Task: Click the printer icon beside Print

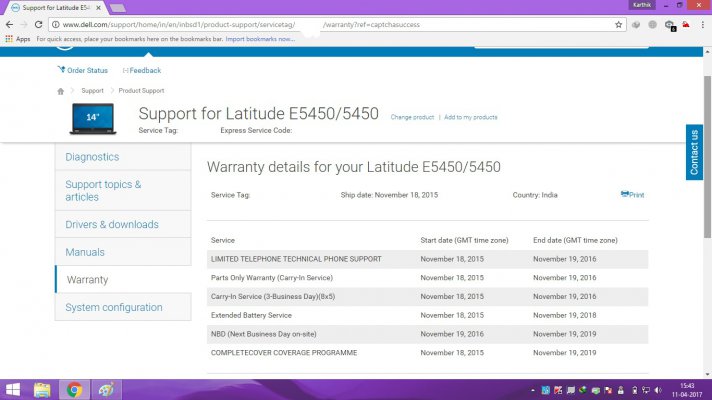Action: click(624, 194)
